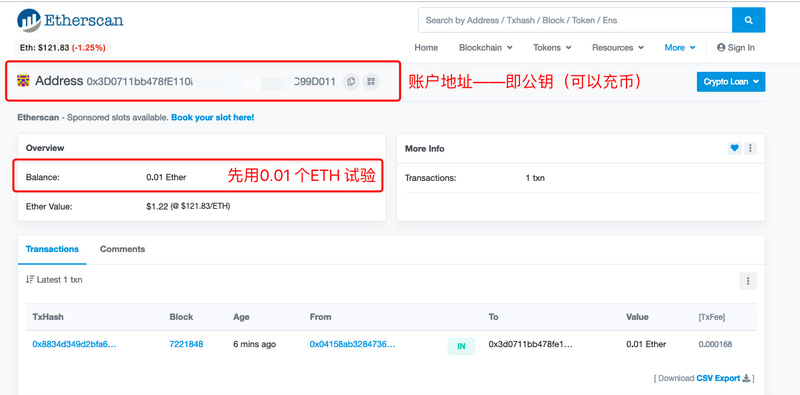Expand the Blockchain dropdown menu
Screen dimensions: 800x395
(x=486, y=47)
